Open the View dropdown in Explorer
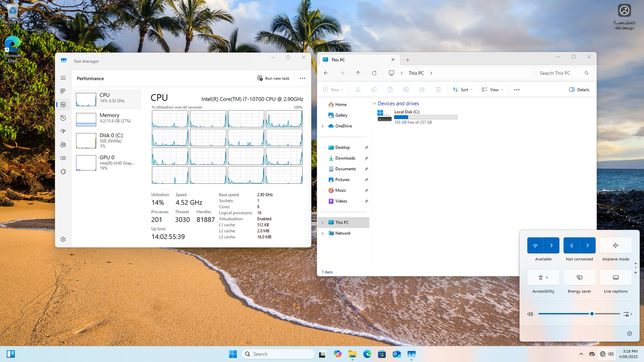The height and width of the screenshot is (362, 644). point(492,90)
